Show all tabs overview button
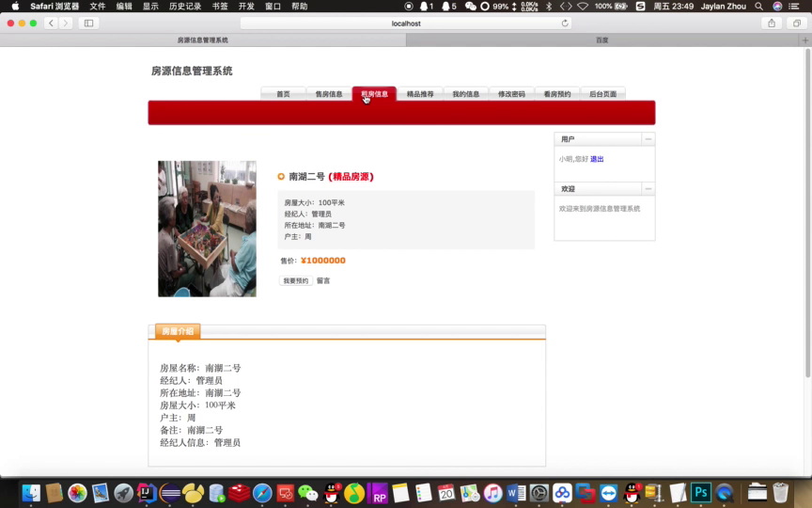 click(x=796, y=23)
